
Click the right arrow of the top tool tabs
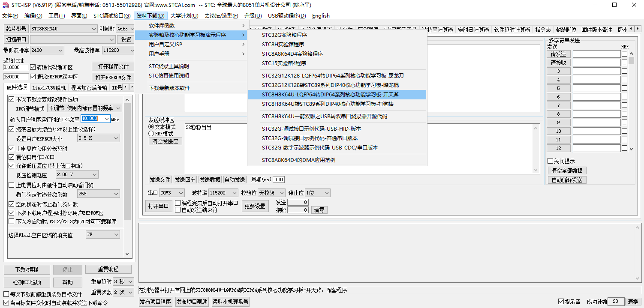pos(638,29)
